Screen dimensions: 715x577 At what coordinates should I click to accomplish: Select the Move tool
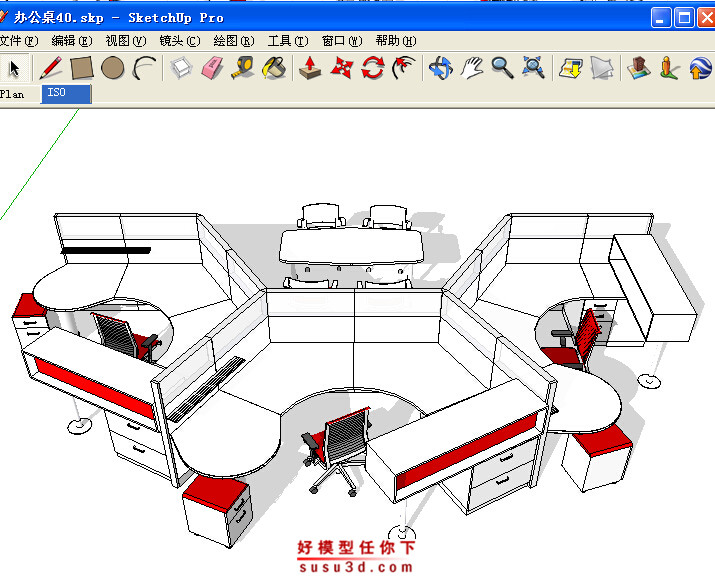(342, 68)
